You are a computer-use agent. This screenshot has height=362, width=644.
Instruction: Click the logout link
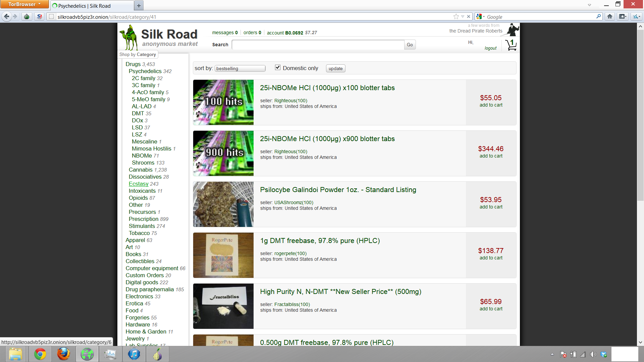[x=490, y=48]
